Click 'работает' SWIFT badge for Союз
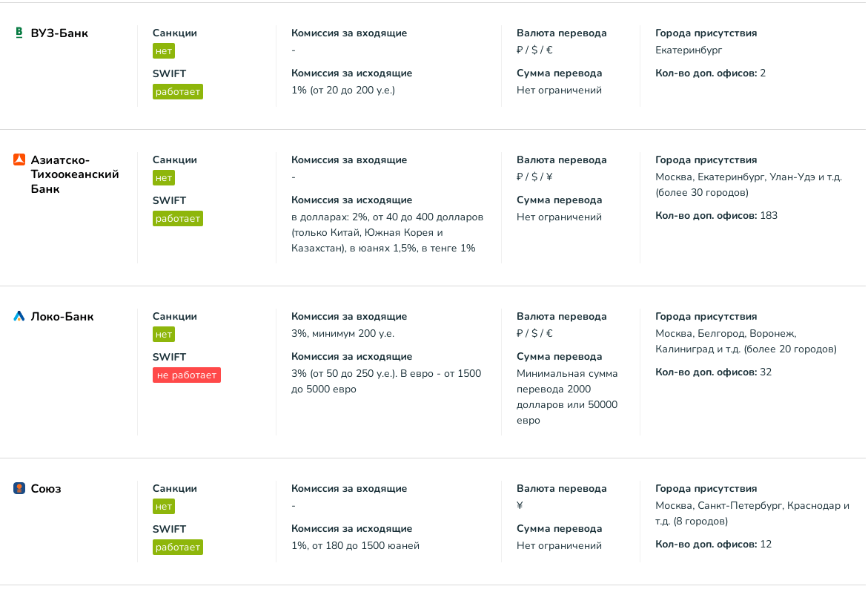Viewport: 868px width, 592px height. 178,547
